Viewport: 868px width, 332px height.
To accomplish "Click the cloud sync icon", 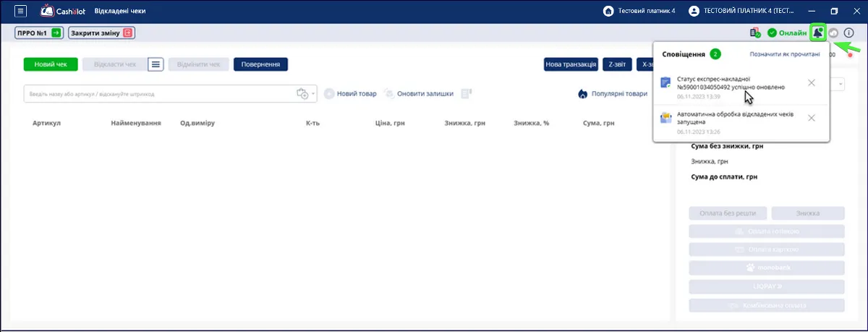I will 834,33.
